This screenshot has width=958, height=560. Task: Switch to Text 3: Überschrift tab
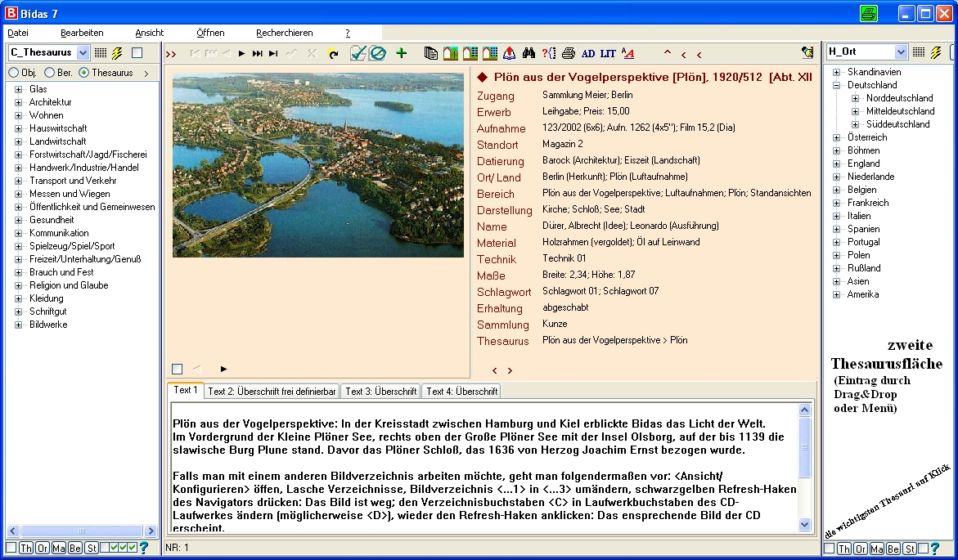click(380, 392)
